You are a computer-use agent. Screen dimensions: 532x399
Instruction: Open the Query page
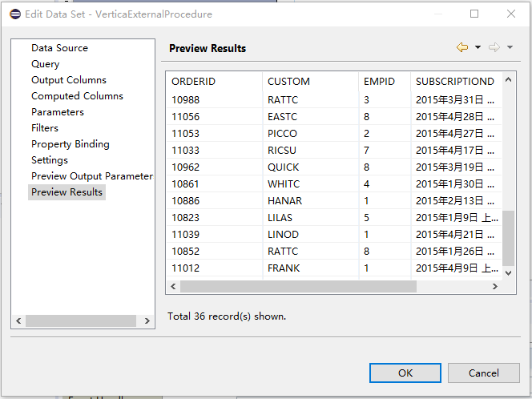click(x=45, y=64)
